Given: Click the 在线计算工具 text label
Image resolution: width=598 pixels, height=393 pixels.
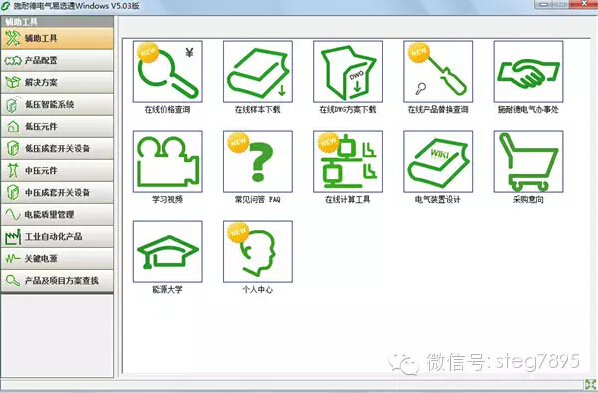Looking at the screenshot, I should click(347, 200).
